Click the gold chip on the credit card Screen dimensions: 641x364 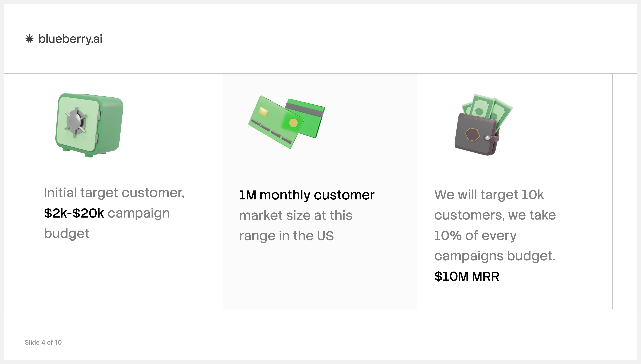(263, 112)
